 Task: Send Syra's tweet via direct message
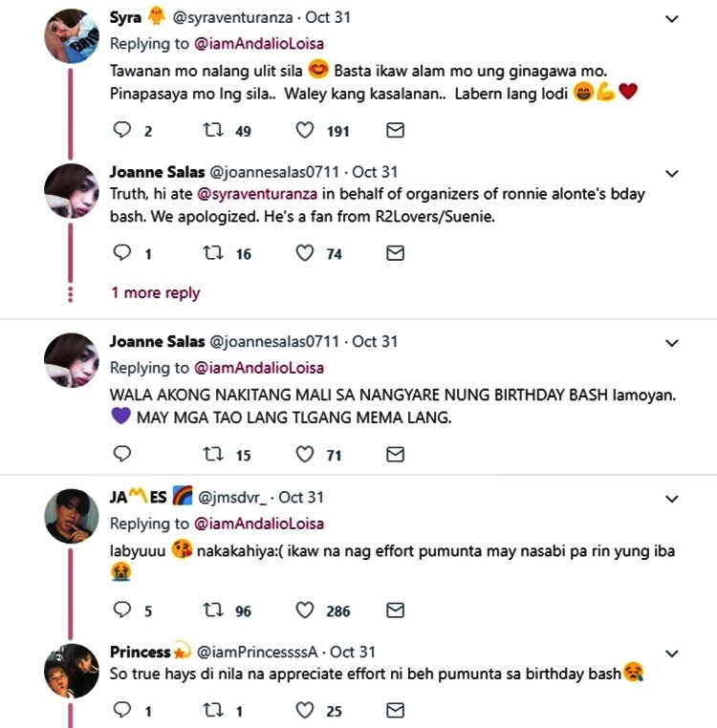click(394, 130)
